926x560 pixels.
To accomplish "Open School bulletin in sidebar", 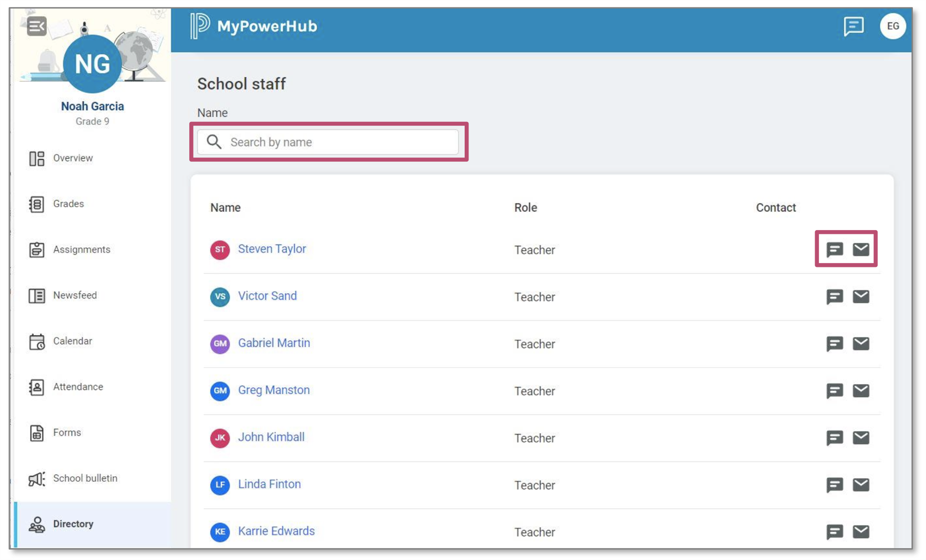I will [x=93, y=479].
